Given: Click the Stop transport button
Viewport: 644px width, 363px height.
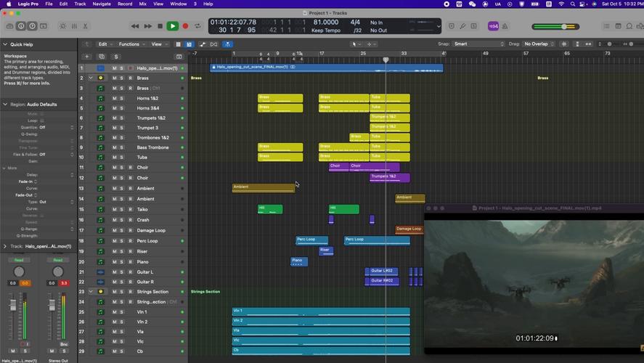Looking at the screenshot, I should [x=160, y=26].
